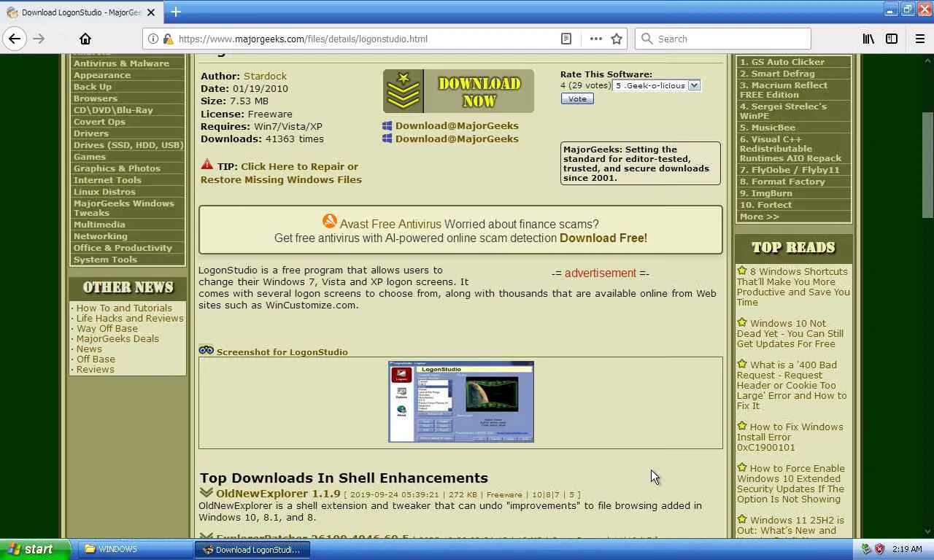Click the Download Free! Avast link
934x560 pixels.
603,238
